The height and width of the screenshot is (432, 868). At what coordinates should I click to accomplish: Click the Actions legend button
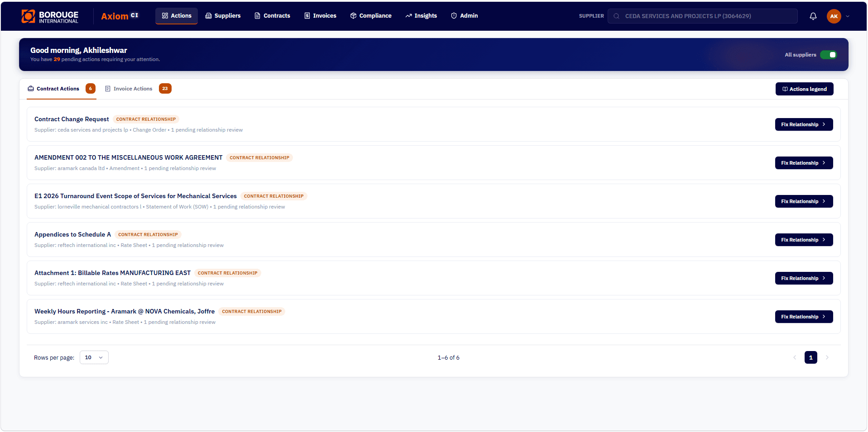804,89
